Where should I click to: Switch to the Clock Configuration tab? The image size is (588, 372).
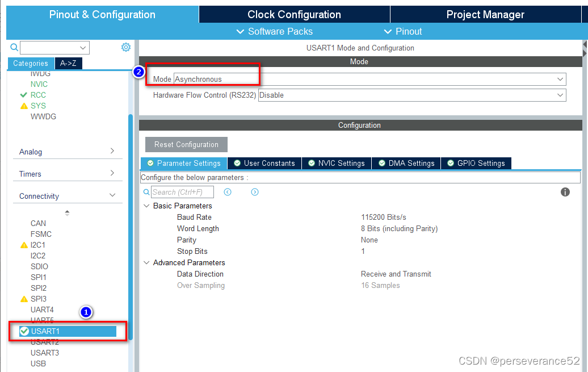point(295,15)
